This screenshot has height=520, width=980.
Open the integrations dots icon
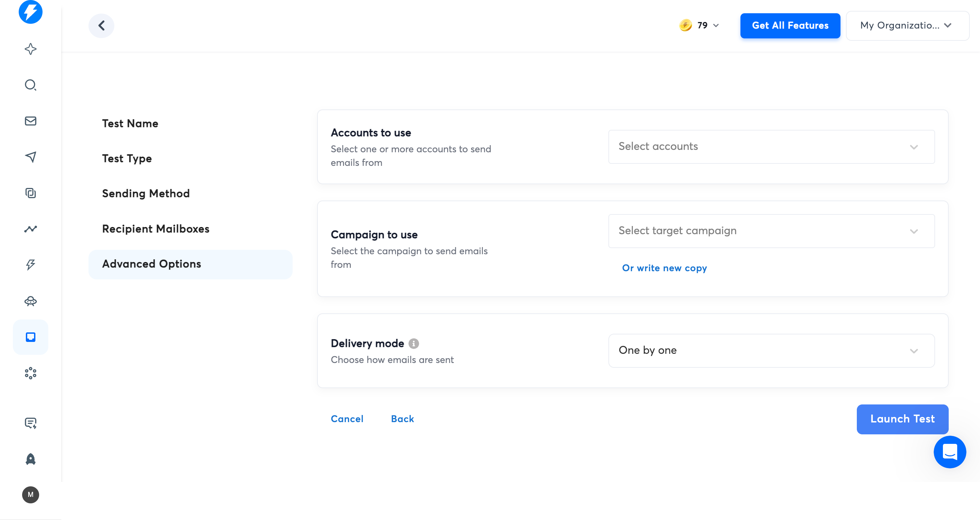click(30, 373)
